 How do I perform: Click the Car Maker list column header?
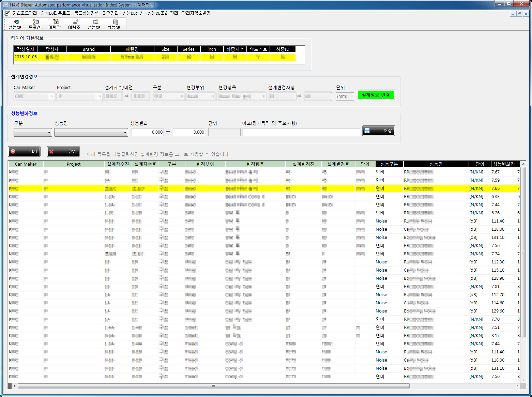pos(26,164)
